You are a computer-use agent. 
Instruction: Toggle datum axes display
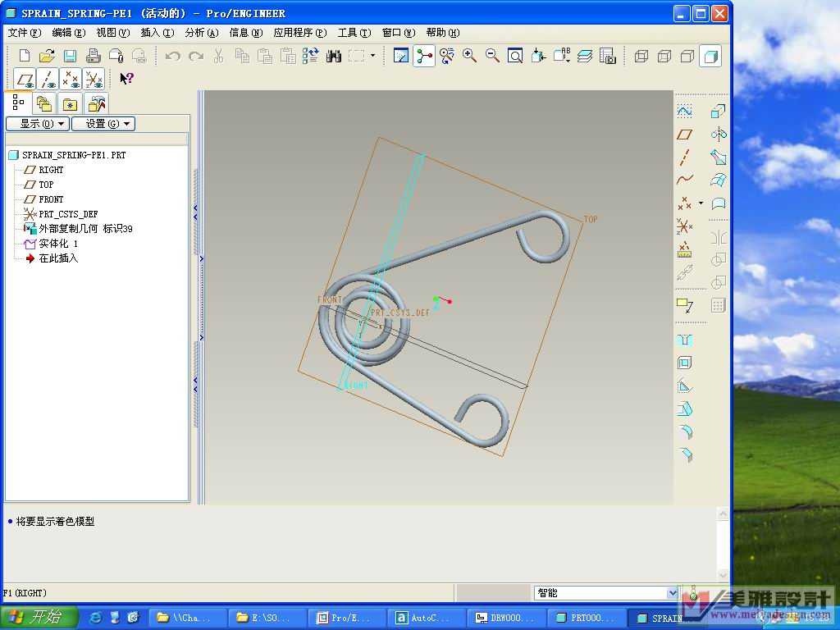click(47, 80)
